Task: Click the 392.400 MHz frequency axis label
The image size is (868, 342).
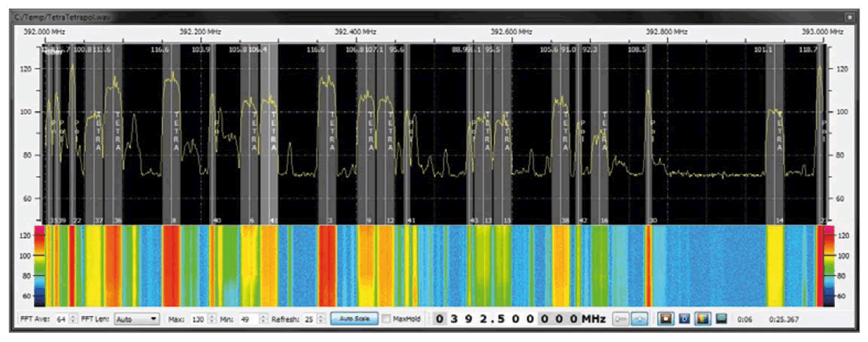Action: [356, 32]
